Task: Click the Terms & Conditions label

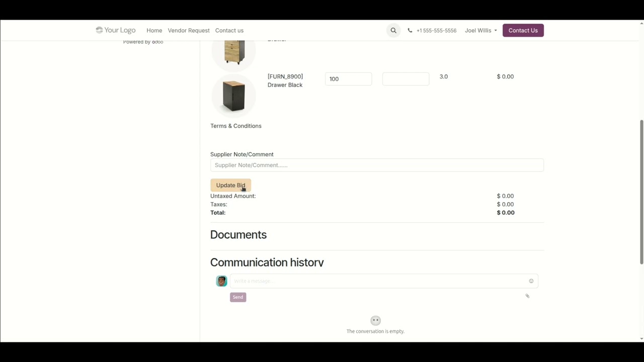Action: (236, 126)
